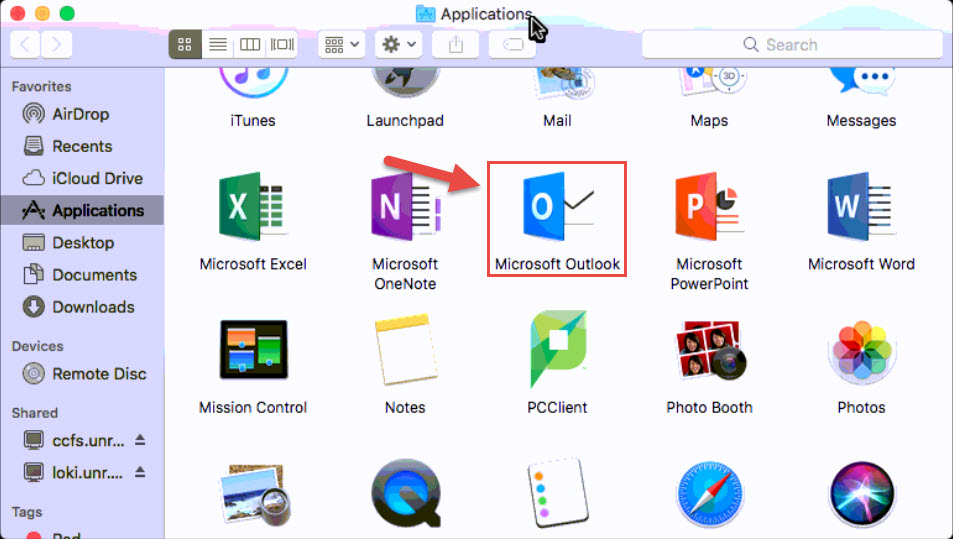Open the Microsoft Excel app icon
This screenshot has height=539, width=953.
(253, 207)
